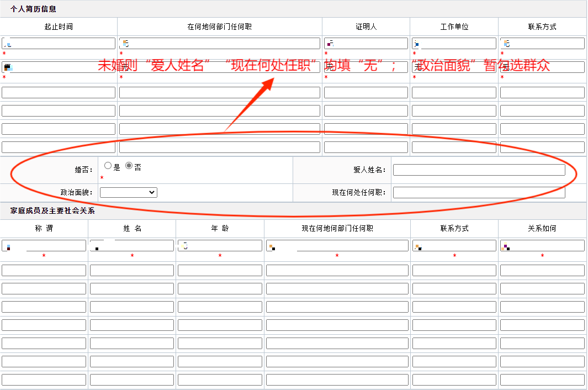The height and width of the screenshot is (390, 588).
Task: Select the 否 radio button for 婚否
Action: 129,166
